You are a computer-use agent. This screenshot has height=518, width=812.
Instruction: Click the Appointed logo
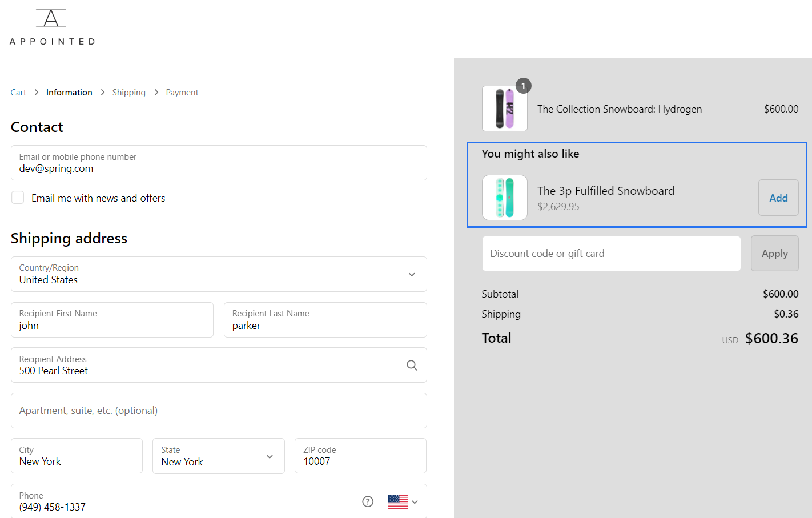click(x=51, y=26)
